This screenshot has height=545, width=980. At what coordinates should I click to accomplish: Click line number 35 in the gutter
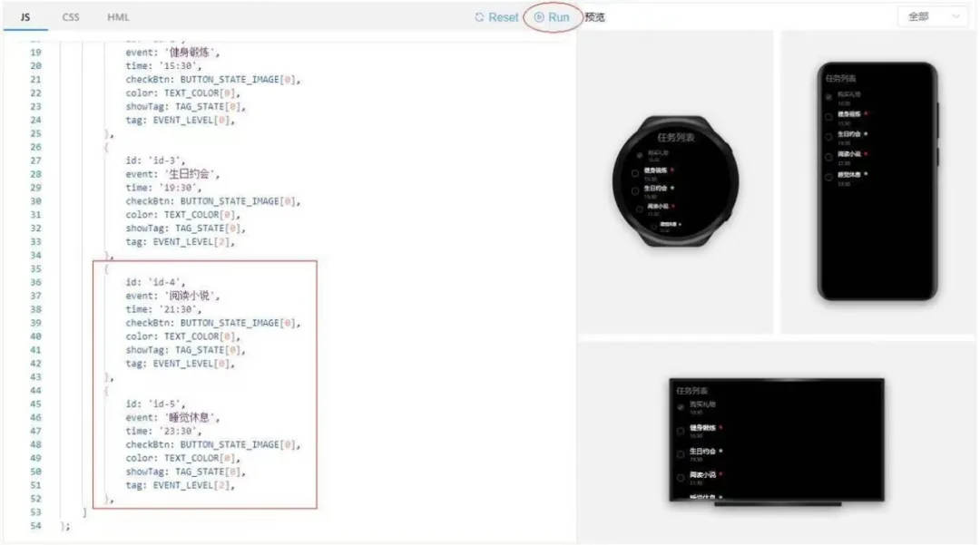tap(35, 269)
